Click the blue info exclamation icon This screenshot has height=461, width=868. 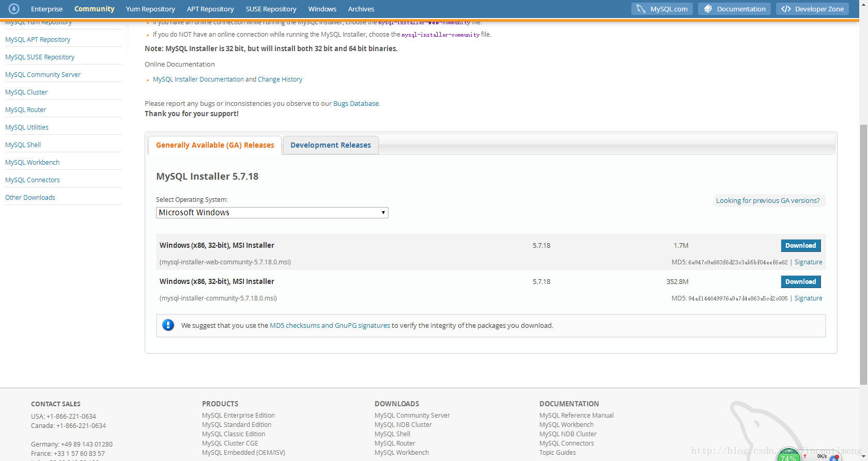pyautogui.click(x=168, y=325)
